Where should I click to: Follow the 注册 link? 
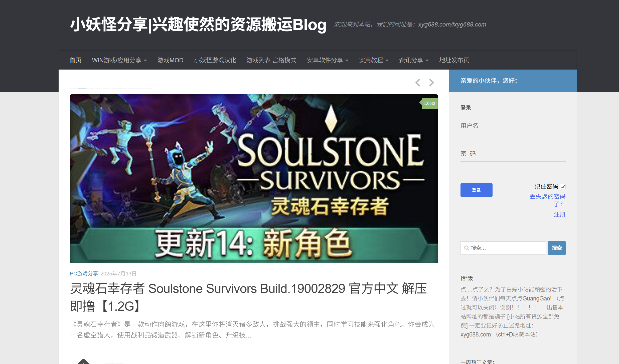pyautogui.click(x=559, y=214)
